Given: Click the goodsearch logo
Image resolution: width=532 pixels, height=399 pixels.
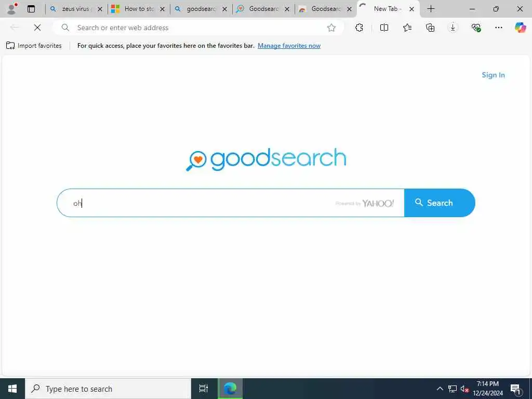Looking at the screenshot, I should 267,159.
